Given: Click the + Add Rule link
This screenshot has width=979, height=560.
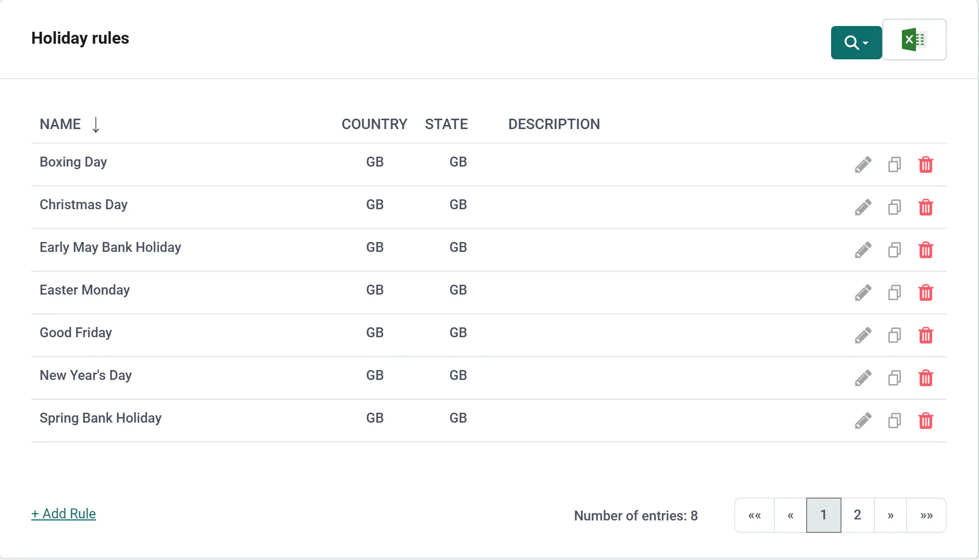Looking at the screenshot, I should pos(64,514).
